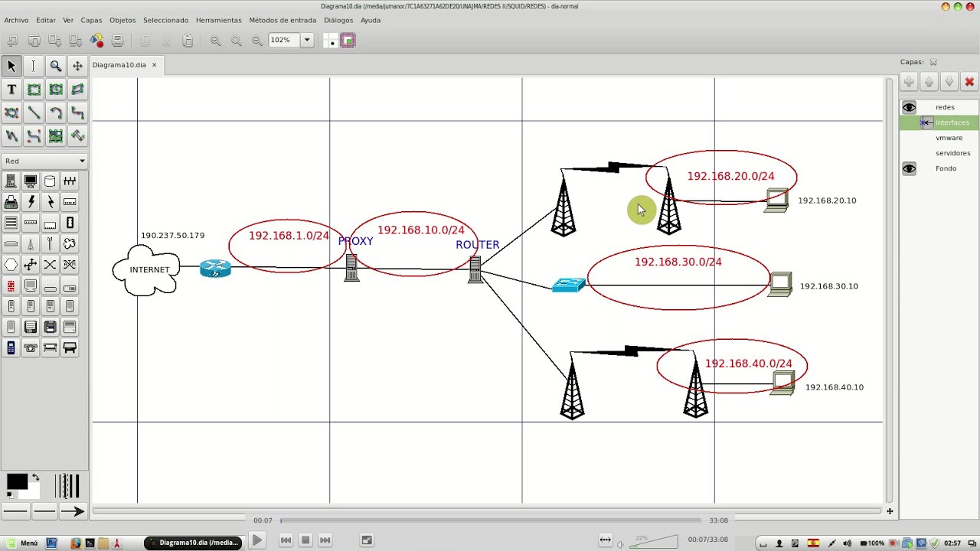The image size is (980, 551).
Task: Toggle visibility of Fondo layer
Action: pyautogui.click(x=909, y=168)
